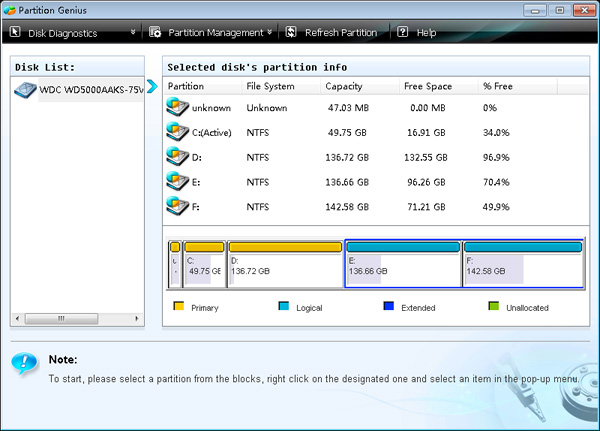Open the Help menu
This screenshot has width=600, height=431.
point(426,32)
